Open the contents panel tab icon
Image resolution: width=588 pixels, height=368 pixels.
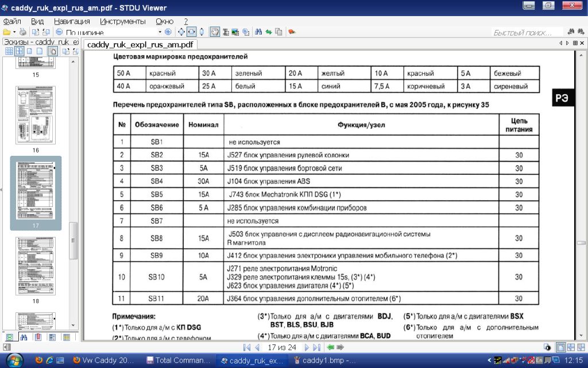pyautogui.click(x=9, y=337)
